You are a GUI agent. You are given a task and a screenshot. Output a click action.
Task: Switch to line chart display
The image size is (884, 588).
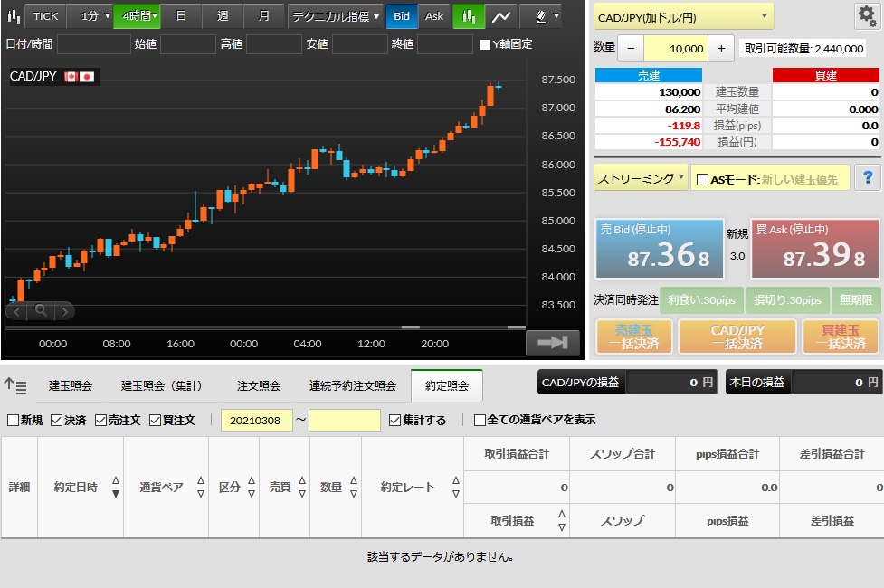[x=500, y=16]
